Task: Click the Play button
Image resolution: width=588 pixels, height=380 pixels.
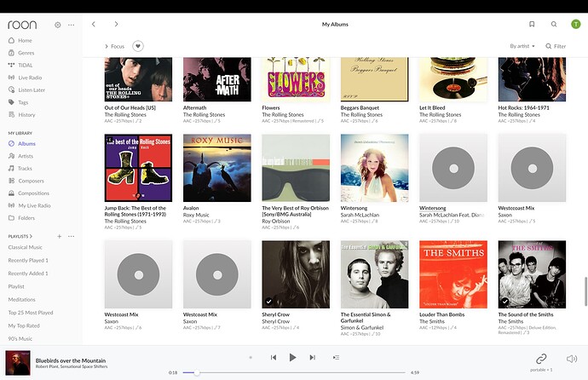Action: pos(292,358)
